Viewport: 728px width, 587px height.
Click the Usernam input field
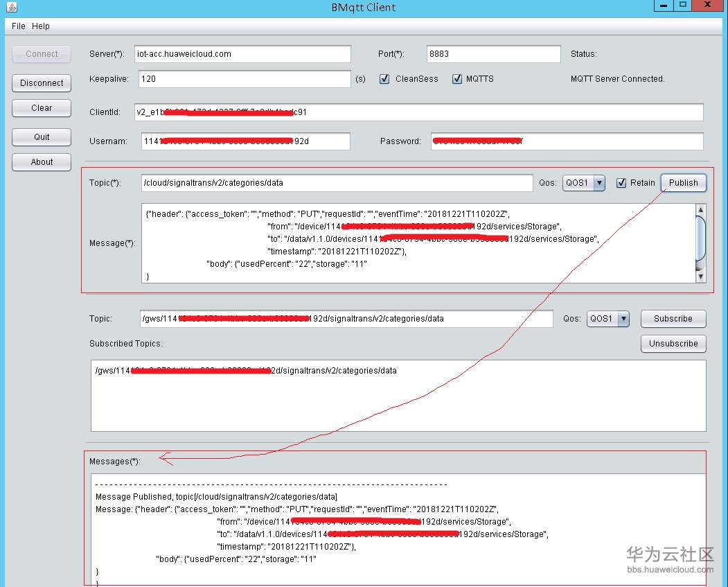click(x=246, y=141)
